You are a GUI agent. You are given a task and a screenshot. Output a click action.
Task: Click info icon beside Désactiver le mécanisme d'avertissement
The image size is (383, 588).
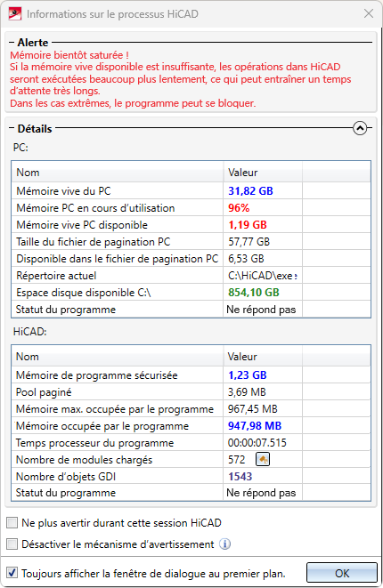point(224,544)
